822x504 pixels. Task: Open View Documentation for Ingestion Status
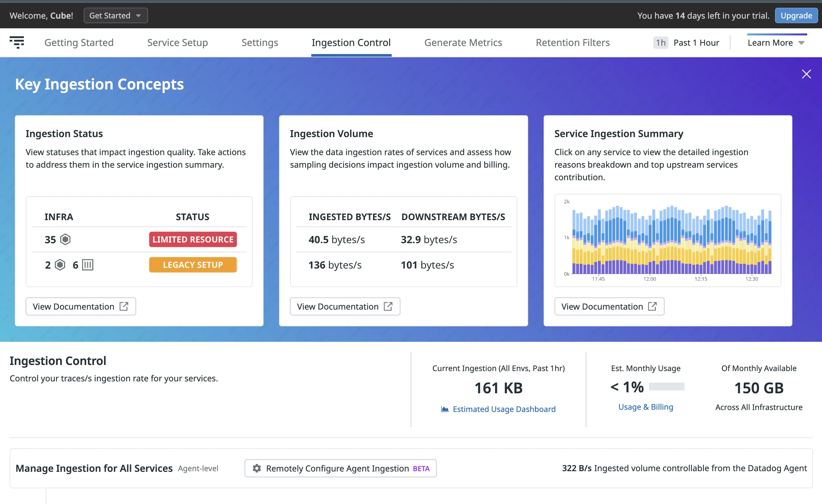pyautogui.click(x=81, y=306)
